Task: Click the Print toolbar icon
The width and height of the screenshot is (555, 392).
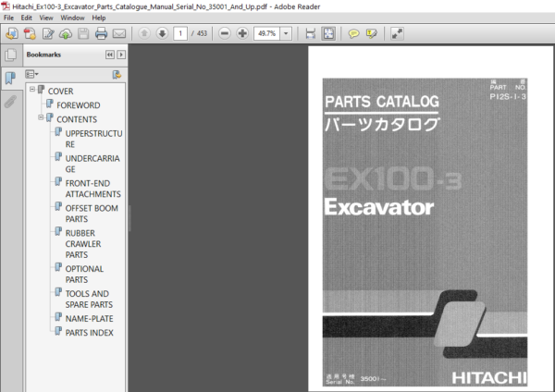Action: point(101,33)
